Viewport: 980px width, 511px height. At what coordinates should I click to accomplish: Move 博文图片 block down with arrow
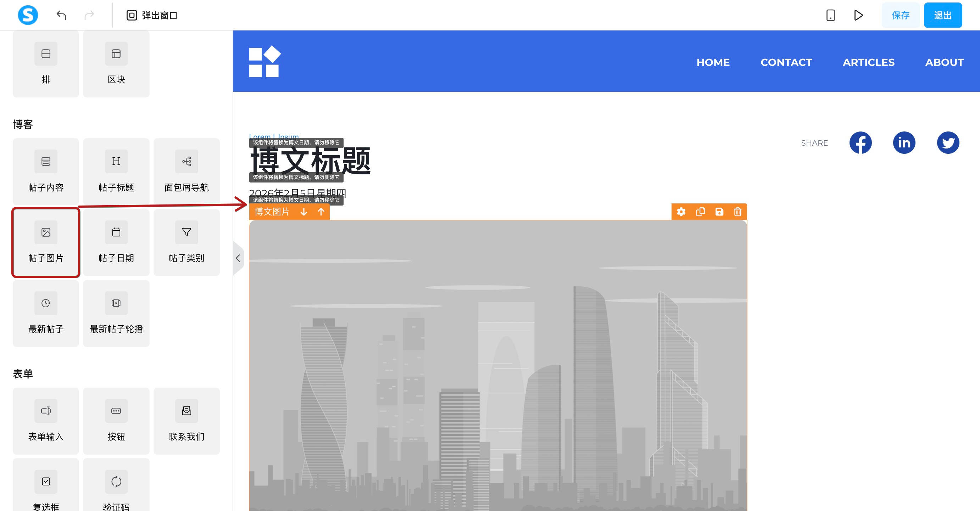click(x=304, y=212)
